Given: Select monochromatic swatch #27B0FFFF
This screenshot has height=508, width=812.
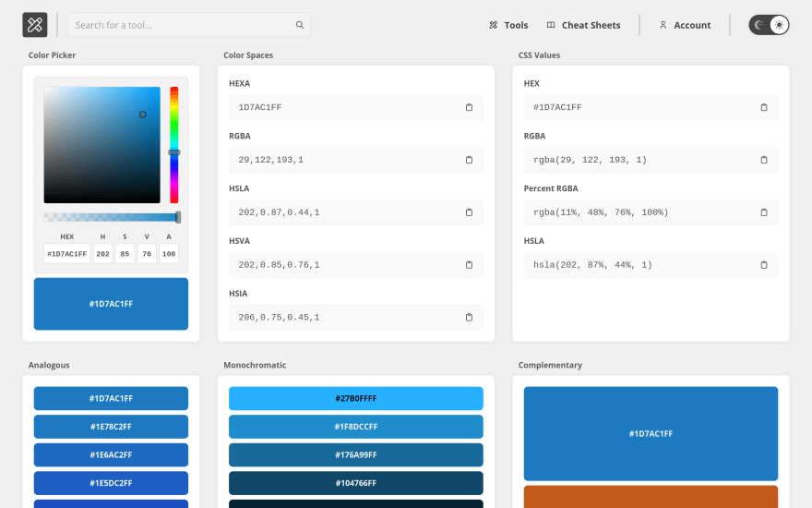Looking at the screenshot, I should 356,398.
